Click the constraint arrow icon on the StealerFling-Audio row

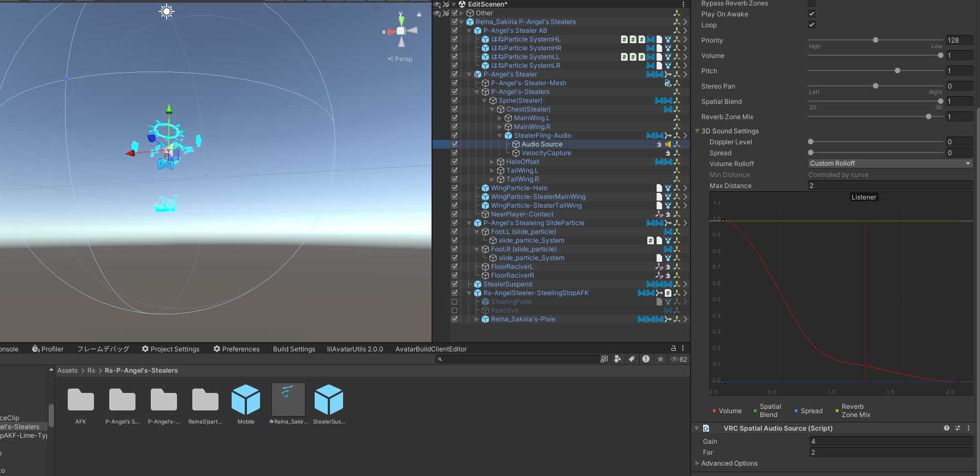tap(668, 136)
